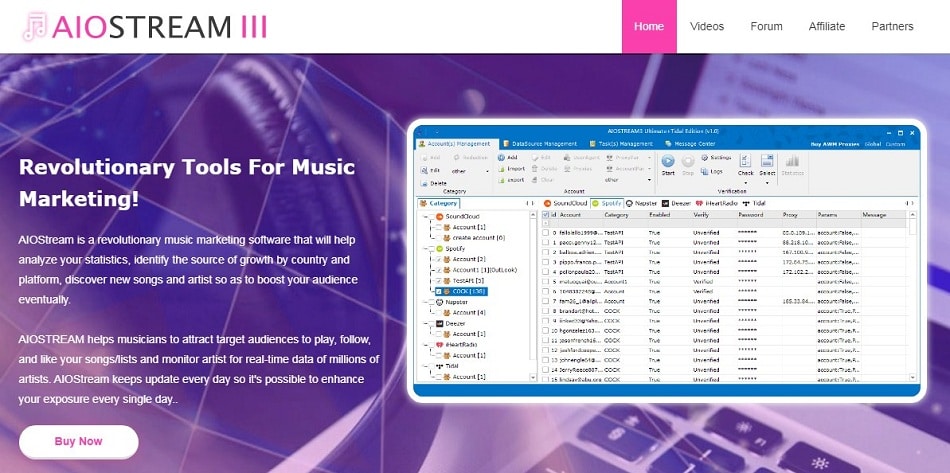Click the category tree scroll-down arrow
This screenshot has height=473, width=950.
coord(533,377)
